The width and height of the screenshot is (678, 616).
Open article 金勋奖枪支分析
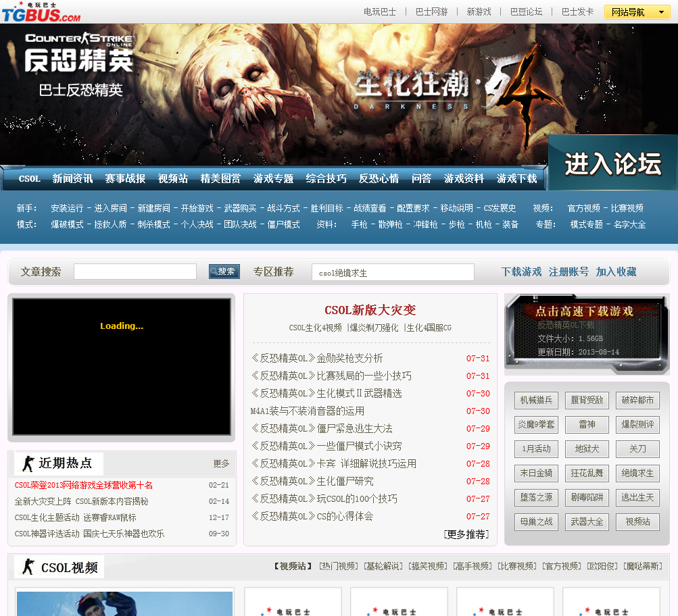(317, 358)
